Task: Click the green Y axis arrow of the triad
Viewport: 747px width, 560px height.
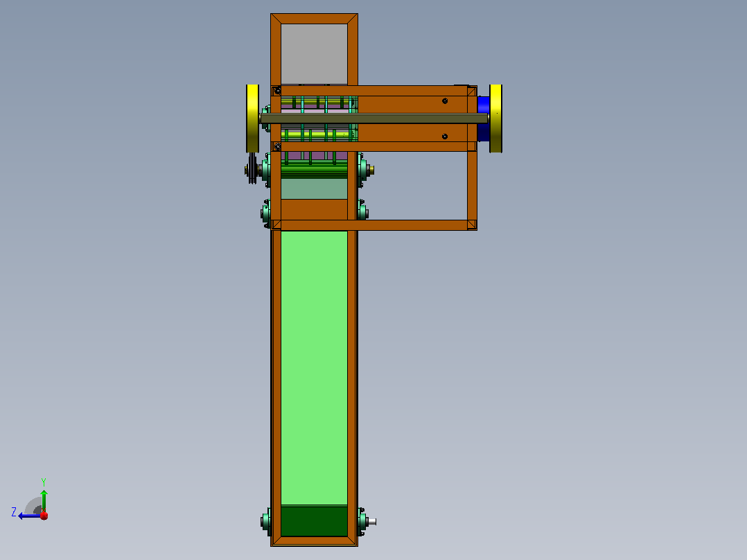Action: [x=44, y=500]
